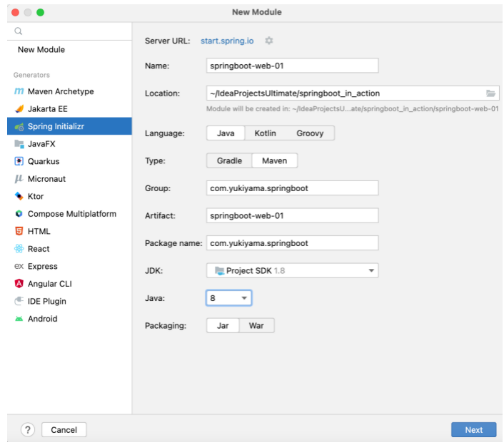Click green maximize window button
The image size is (504, 445).
point(40,12)
